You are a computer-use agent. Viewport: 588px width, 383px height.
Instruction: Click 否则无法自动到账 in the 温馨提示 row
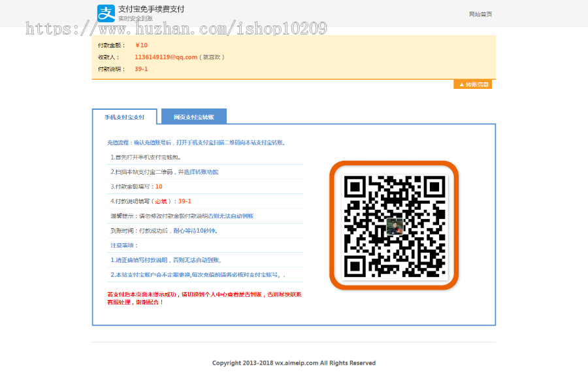point(231,216)
